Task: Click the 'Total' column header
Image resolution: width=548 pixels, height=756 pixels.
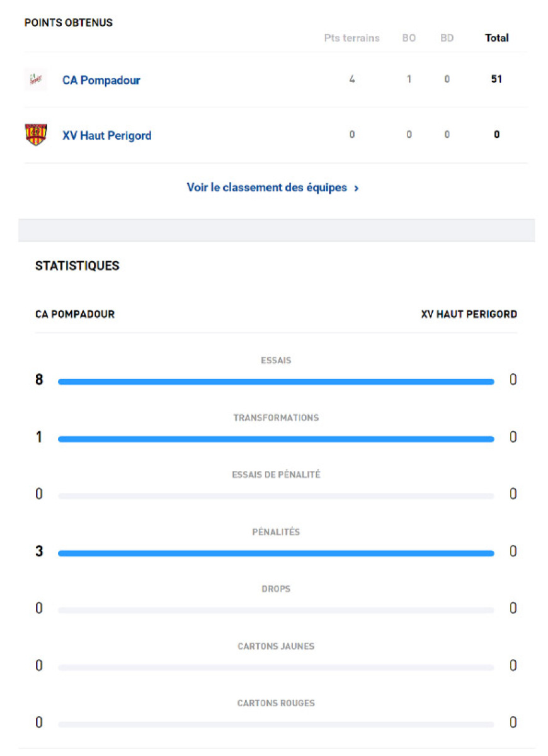Action: 496,38
